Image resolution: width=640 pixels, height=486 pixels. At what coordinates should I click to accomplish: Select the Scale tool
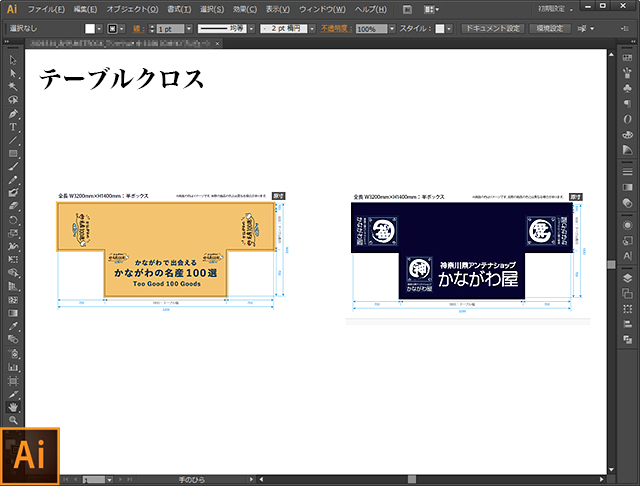13,233
